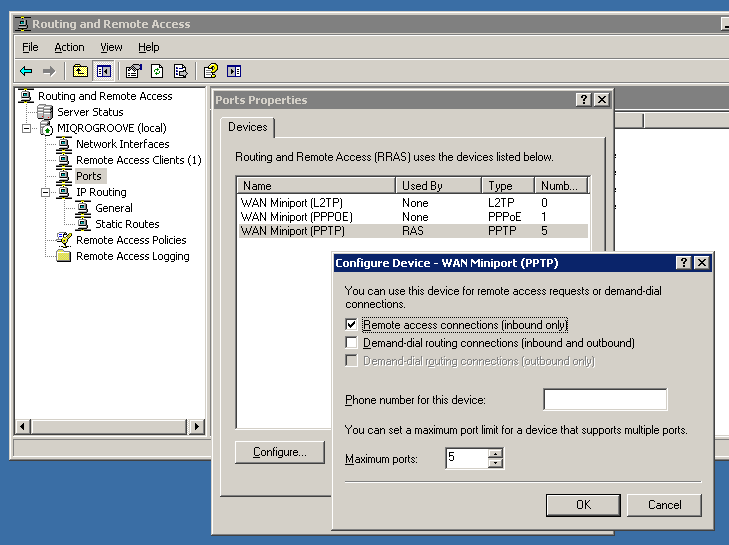Click the Remote Access Clients icon in tree
This screenshot has width=729, height=545.
pos(64,160)
